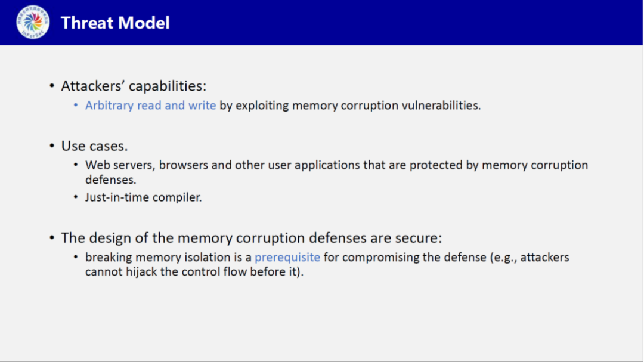Click the "Attackers' capabilities:" heading

click(134, 86)
